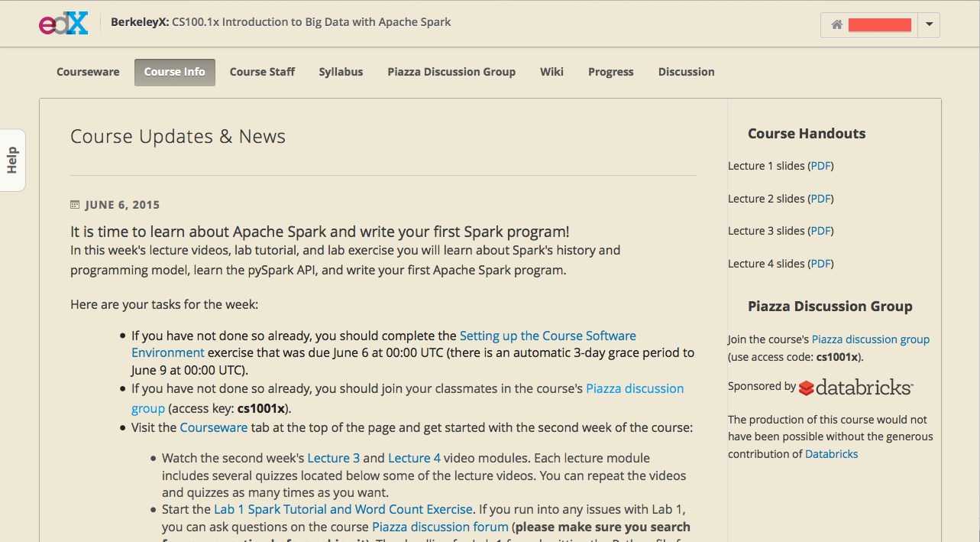Click the Databricks sponsor logo
The image size is (980, 542).
click(x=855, y=388)
